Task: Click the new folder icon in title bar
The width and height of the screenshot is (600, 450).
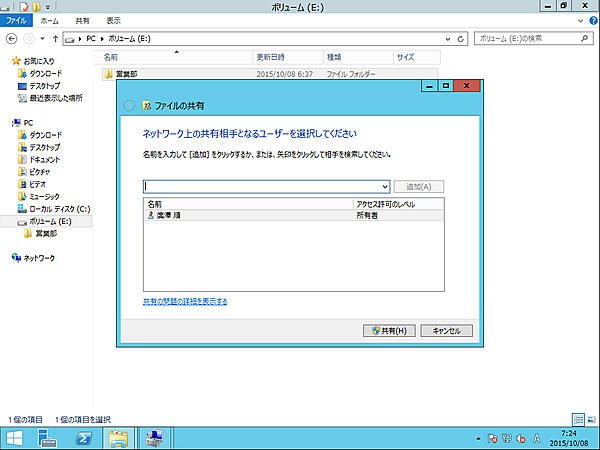Action: click(36, 7)
